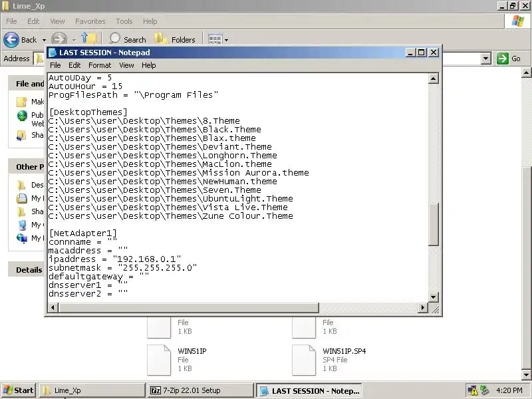Click the subnetmask 255.255.255.0 line
532x399 pixels.
tap(122, 268)
